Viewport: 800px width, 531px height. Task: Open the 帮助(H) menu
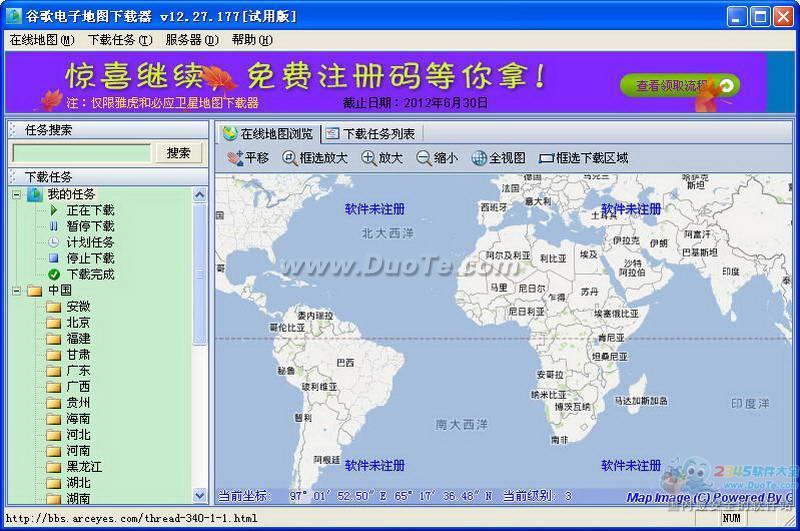tap(252, 40)
